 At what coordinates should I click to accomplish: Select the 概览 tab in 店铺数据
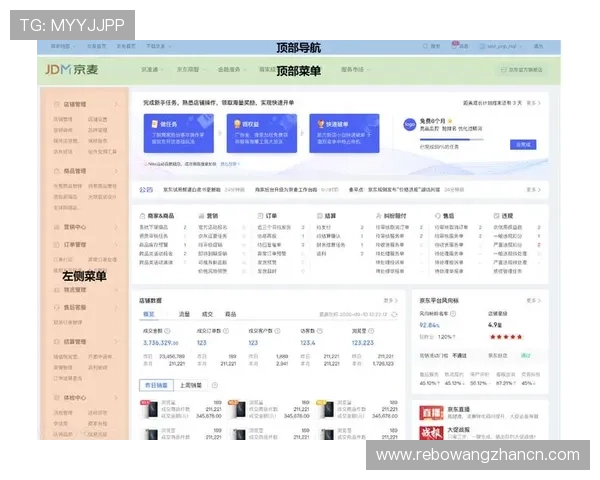click(149, 314)
